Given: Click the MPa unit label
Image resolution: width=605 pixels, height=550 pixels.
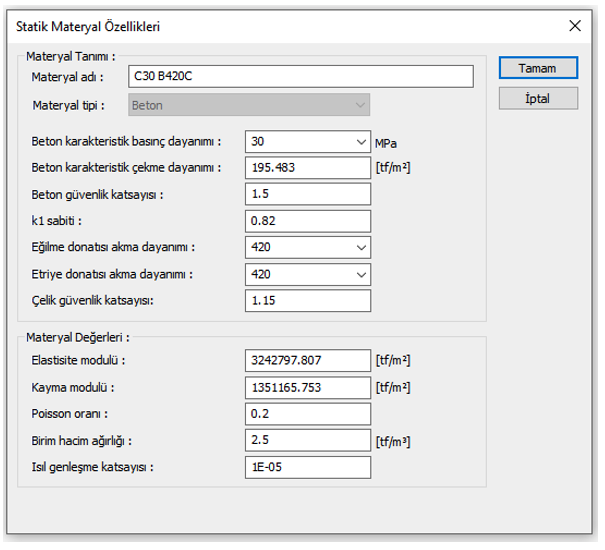Looking at the screenshot, I should pyautogui.click(x=386, y=144).
